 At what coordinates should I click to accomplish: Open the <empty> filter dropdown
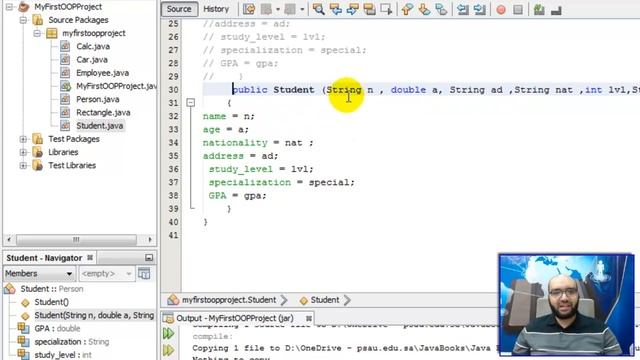pyautogui.click(x=106, y=273)
